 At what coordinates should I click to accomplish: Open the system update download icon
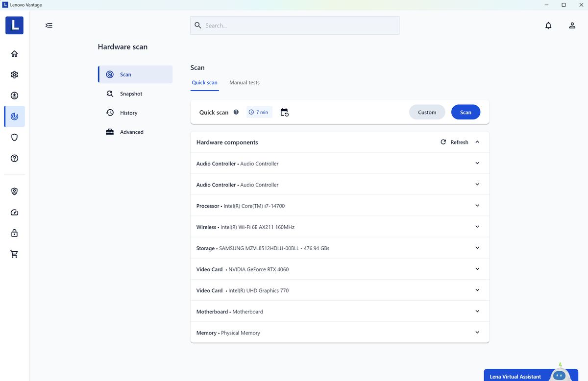click(x=14, y=95)
